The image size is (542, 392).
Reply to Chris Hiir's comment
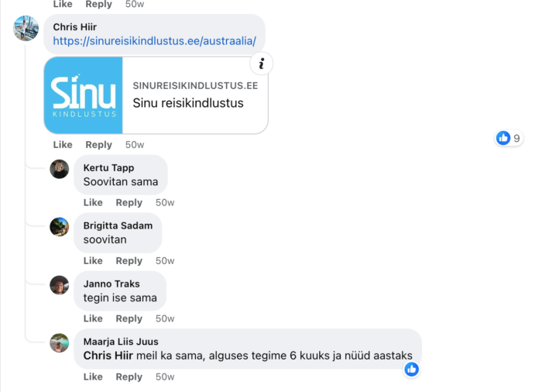point(98,145)
